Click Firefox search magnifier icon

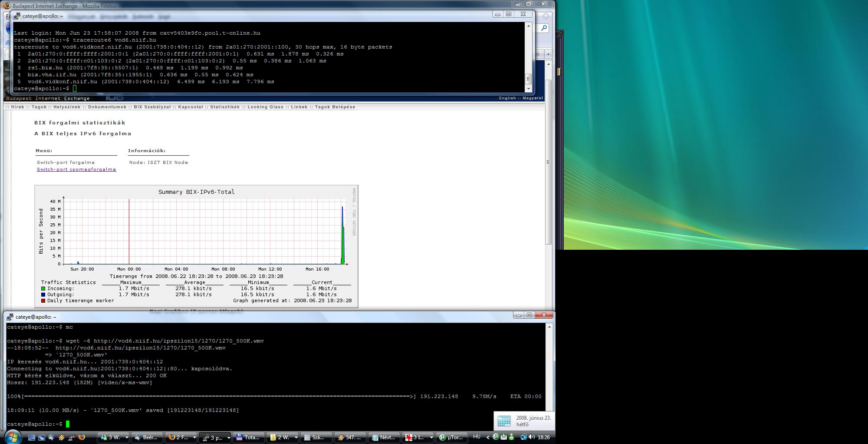click(x=544, y=28)
